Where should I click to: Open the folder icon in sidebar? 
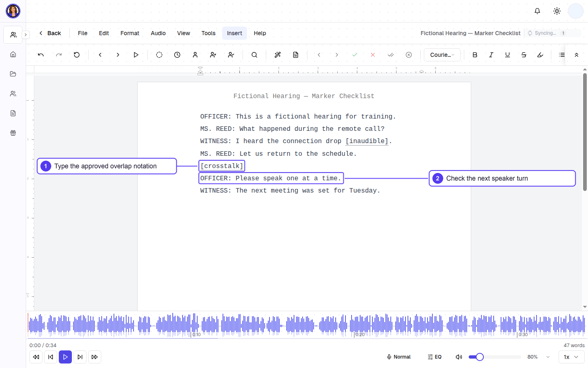click(13, 74)
